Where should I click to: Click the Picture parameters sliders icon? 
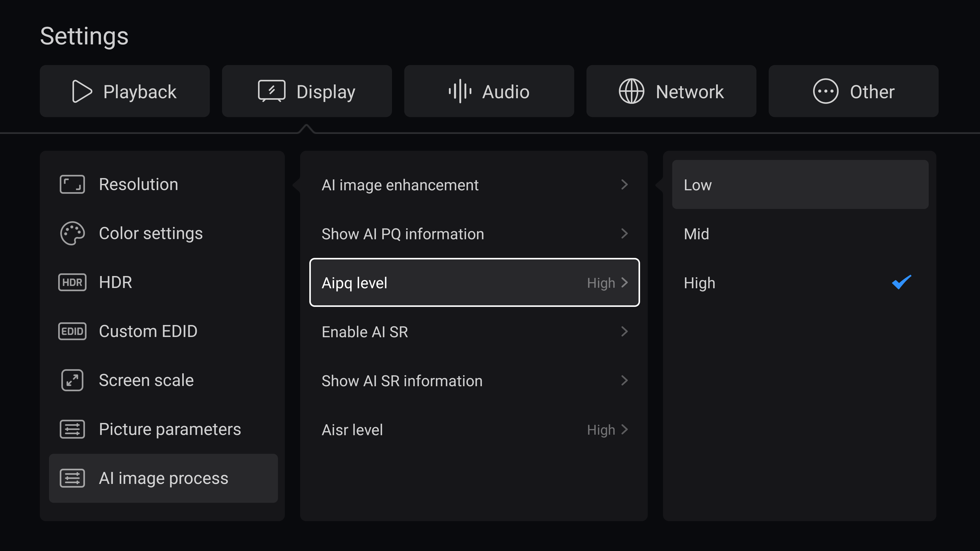coord(72,429)
